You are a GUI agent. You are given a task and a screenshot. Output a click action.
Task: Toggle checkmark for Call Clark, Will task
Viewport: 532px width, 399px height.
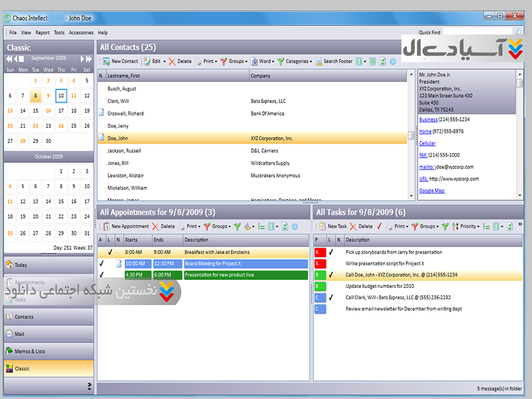click(x=331, y=297)
